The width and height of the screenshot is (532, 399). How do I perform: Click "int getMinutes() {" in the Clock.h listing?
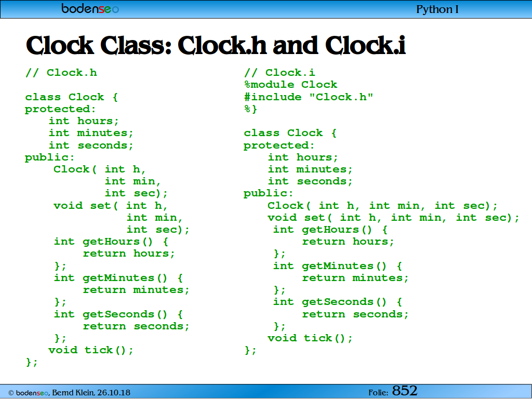point(118,278)
